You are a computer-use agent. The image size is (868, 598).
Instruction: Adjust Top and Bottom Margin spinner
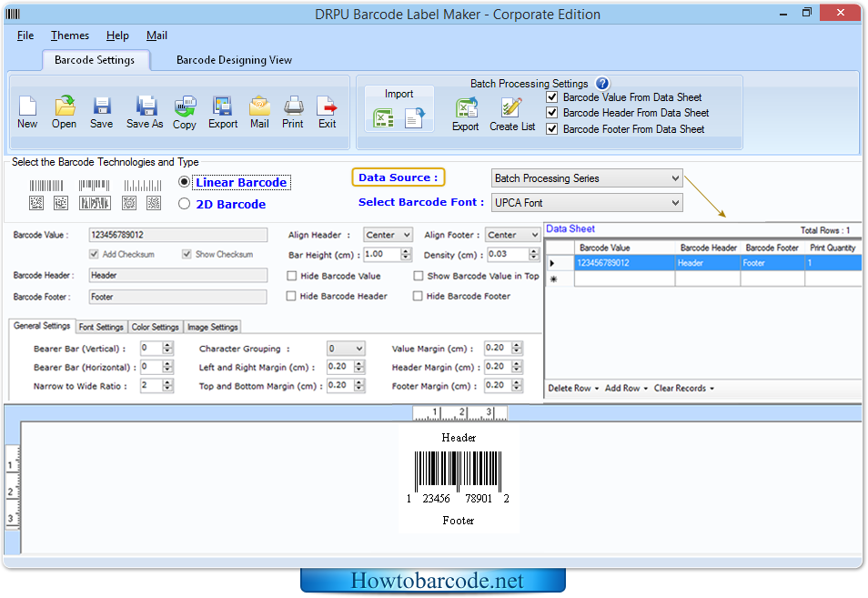(359, 385)
